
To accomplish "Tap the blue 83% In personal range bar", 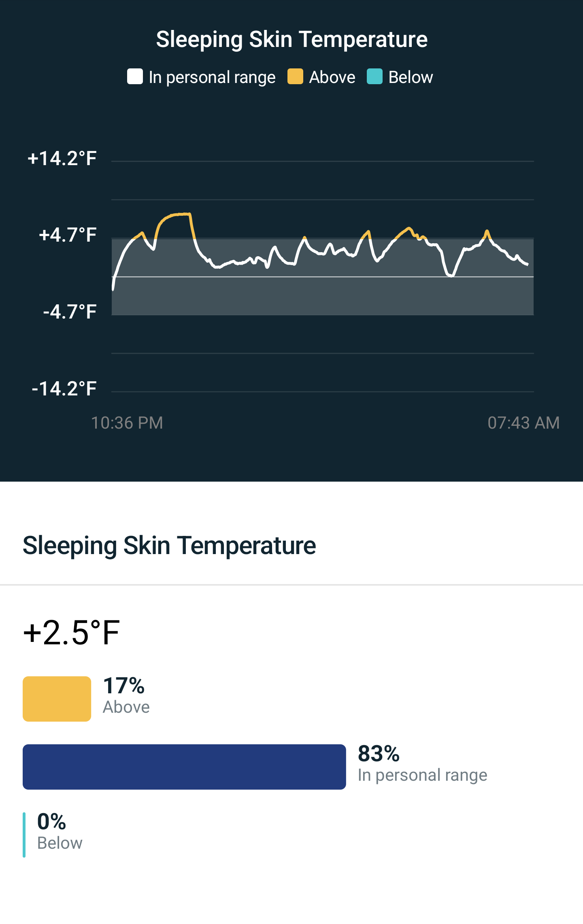I will click(184, 767).
